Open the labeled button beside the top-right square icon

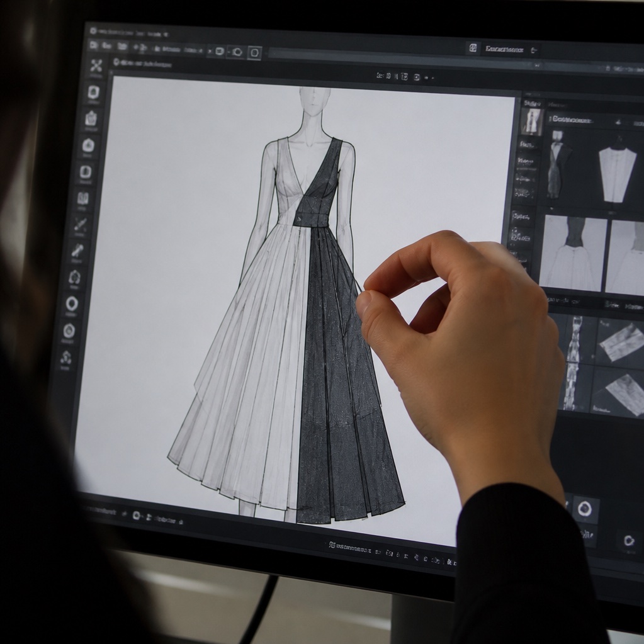504,50
